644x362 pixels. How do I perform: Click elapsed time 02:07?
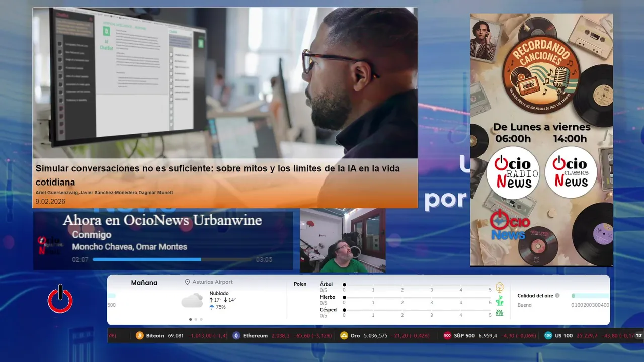point(80,260)
